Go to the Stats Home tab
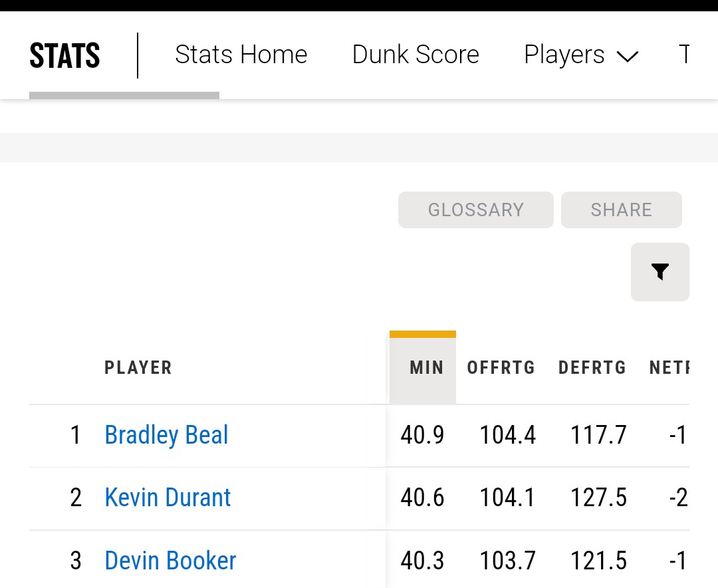 pyautogui.click(x=241, y=55)
